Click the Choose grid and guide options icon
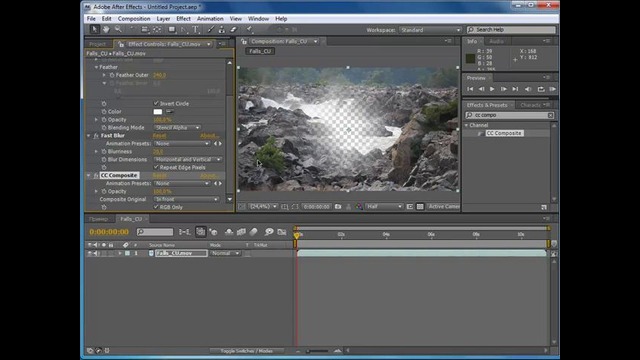640x360 pixels. tap(284, 207)
